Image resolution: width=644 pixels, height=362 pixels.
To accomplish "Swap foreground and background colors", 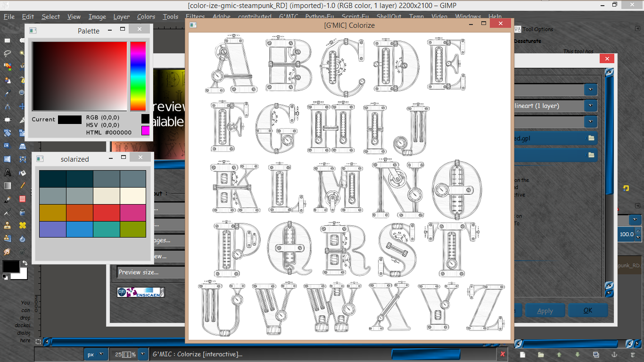I will (25, 263).
